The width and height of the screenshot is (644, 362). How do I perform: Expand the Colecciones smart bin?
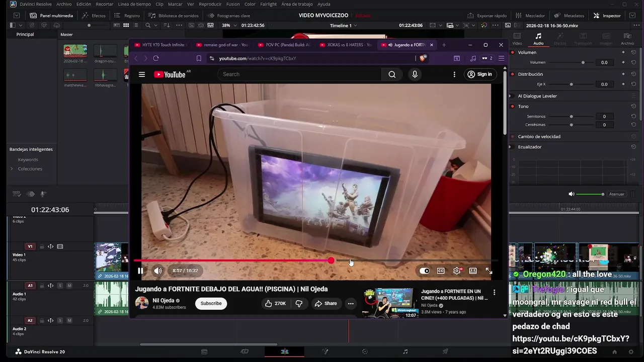[x=12, y=168]
